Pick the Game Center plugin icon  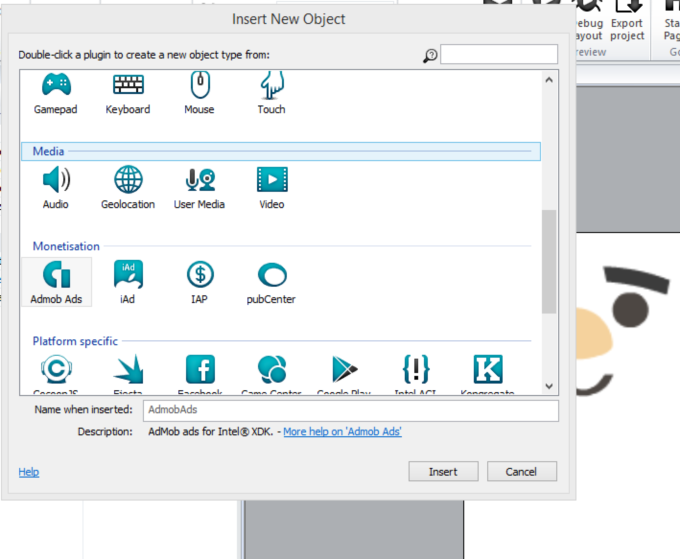[272, 369]
